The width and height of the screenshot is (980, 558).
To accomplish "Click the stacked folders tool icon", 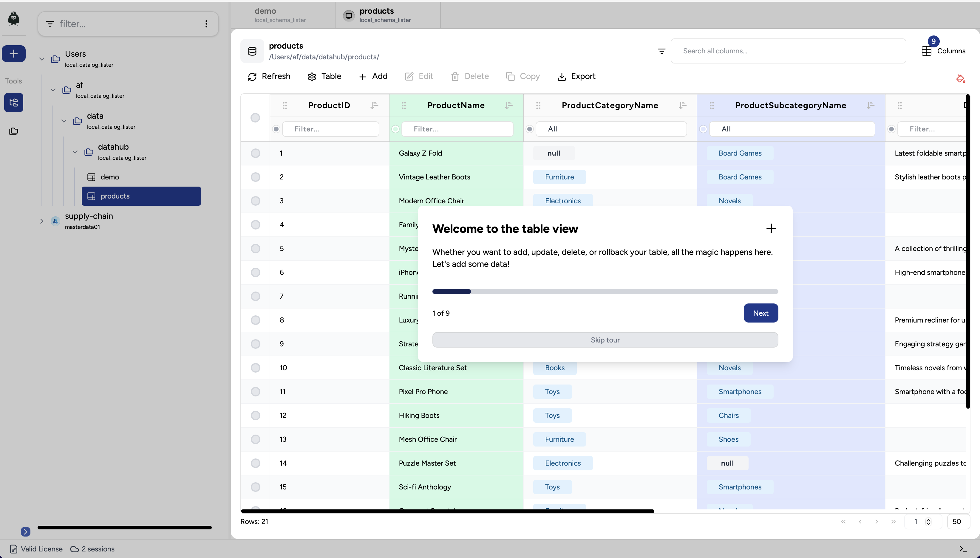I will (14, 131).
